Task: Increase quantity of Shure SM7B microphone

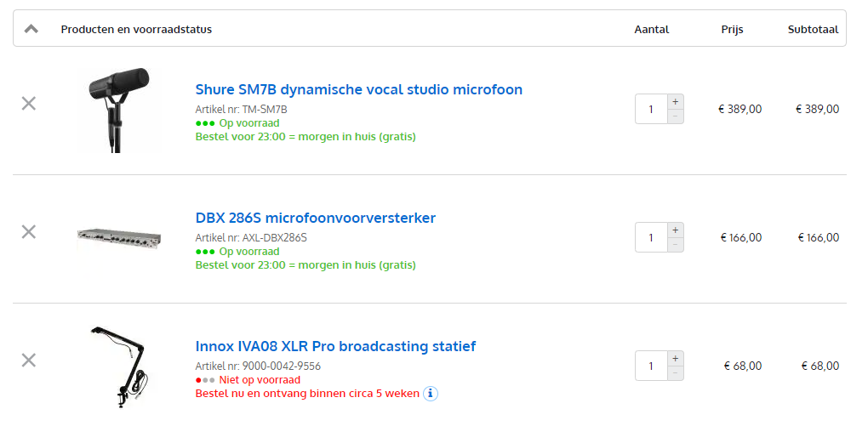Action: pyautogui.click(x=676, y=101)
